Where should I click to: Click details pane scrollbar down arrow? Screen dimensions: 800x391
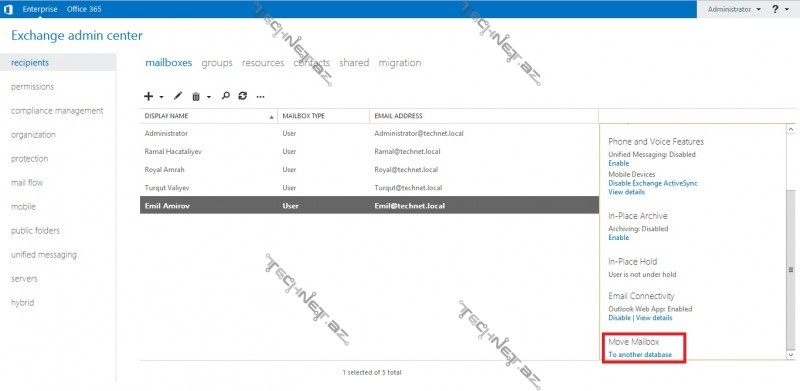click(791, 354)
